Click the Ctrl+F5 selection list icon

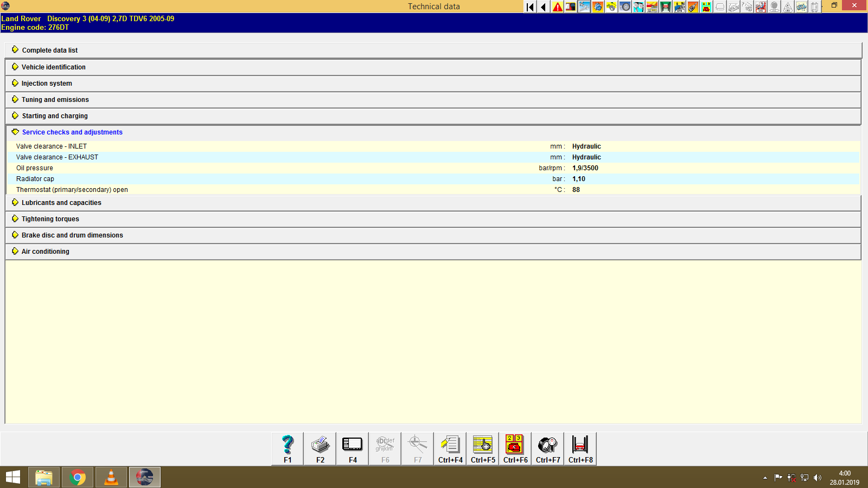[482, 445]
